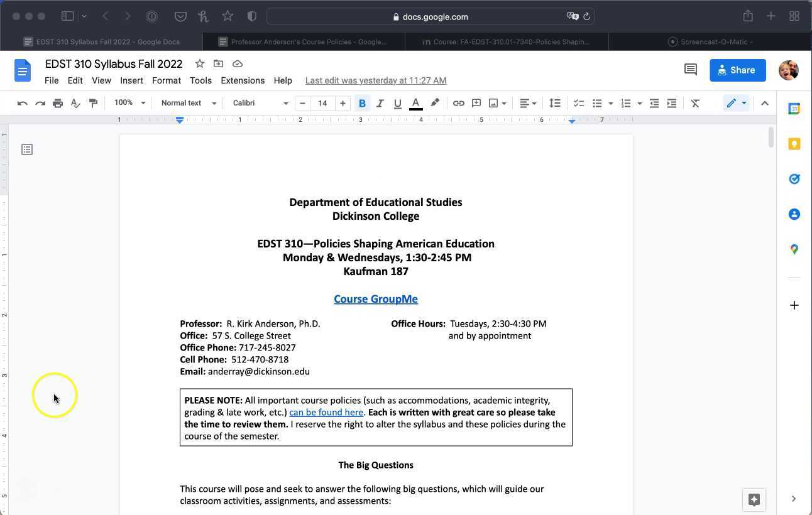The image size is (812, 515).
Task: Add a comment via the toolbar icon
Action: coord(476,102)
